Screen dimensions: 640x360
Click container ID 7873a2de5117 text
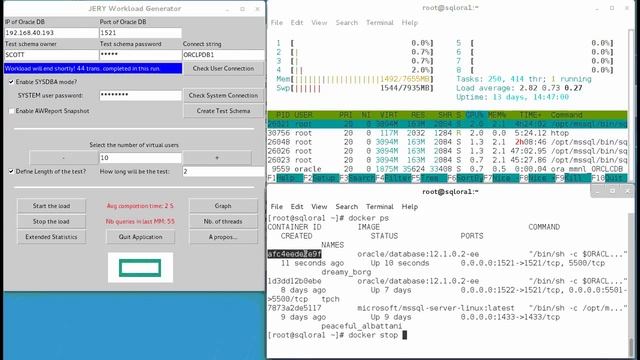point(294,308)
